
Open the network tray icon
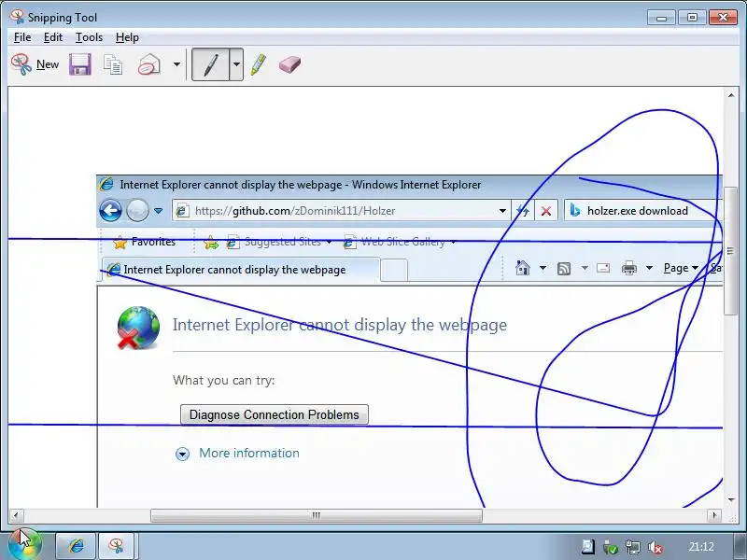click(x=633, y=547)
